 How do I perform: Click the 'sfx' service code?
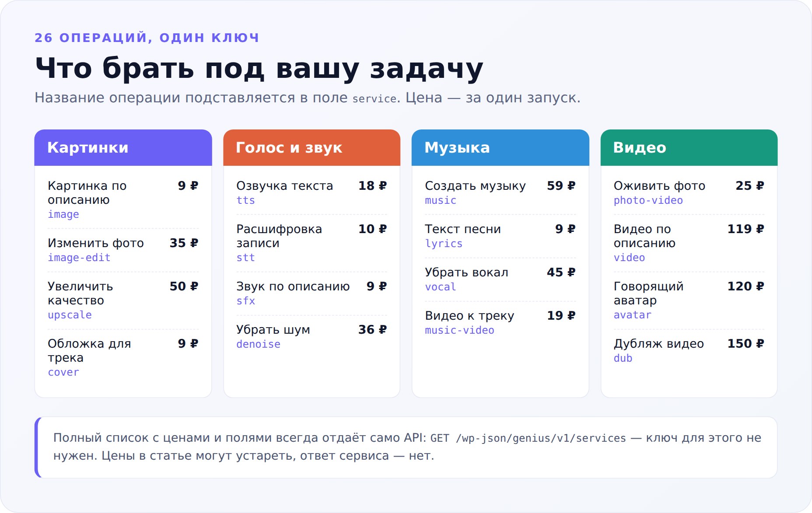click(x=245, y=301)
